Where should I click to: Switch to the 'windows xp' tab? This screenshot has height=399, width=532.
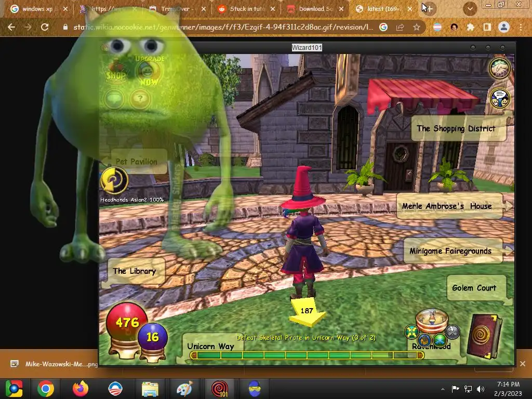(37, 9)
